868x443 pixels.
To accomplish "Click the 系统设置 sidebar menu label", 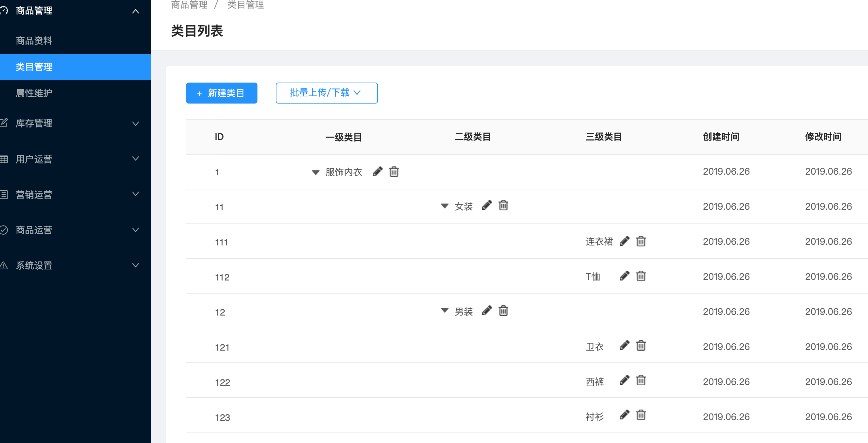I will click(34, 265).
